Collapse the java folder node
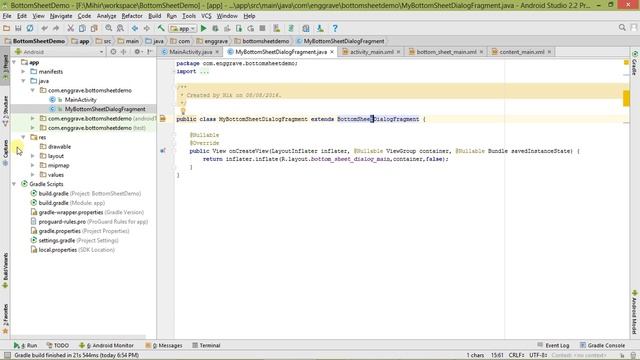 [23, 81]
